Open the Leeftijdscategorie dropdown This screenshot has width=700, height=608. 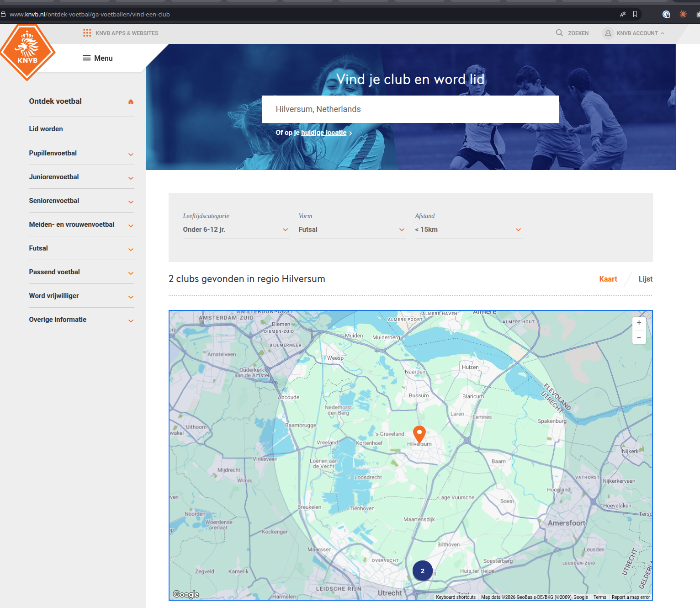pyautogui.click(x=236, y=229)
